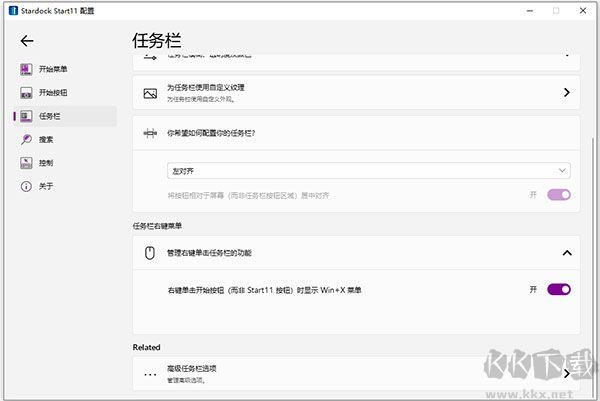The image size is (600, 401).
Task: Go back using the left arrow icon
Action: [x=27, y=41]
